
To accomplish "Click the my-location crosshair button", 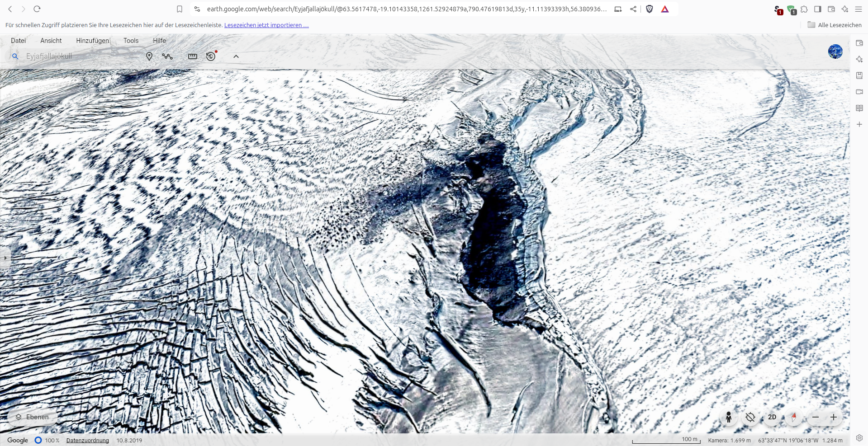I will tap(750, 417).
